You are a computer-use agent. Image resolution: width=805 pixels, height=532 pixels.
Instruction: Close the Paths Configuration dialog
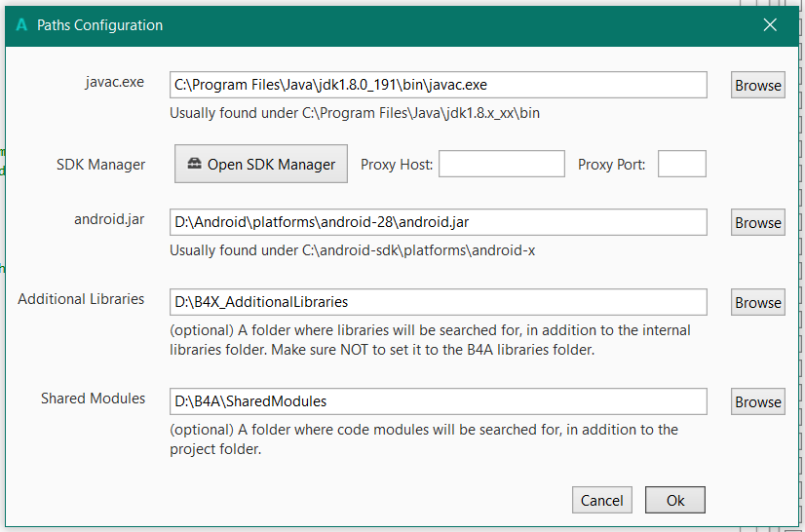pos(770,25)
